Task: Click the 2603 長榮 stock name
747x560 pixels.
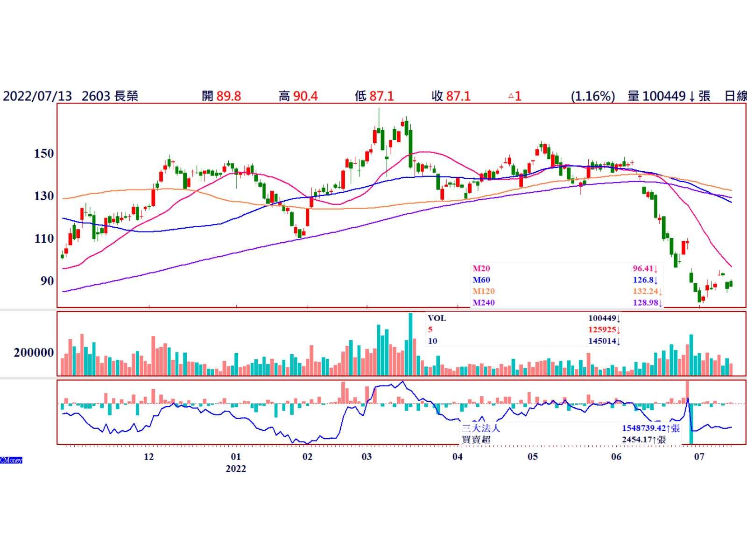Action: pyautogui.click(x=110, y=96)
